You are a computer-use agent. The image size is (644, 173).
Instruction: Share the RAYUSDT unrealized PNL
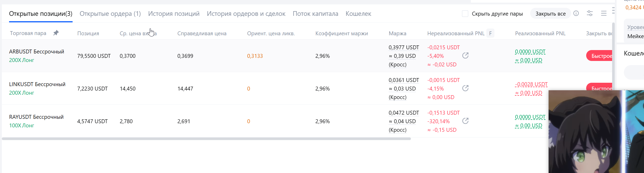coord(465,121)
